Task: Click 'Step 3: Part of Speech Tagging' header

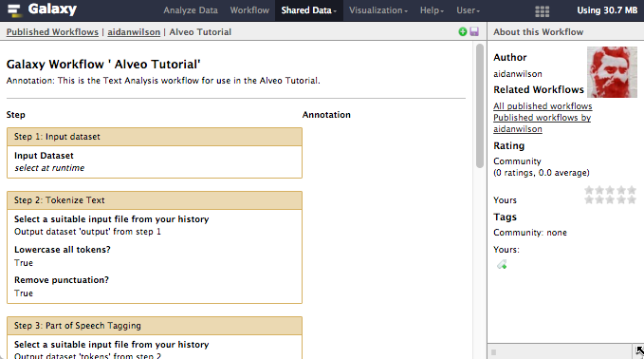Action: coord(155,326)
